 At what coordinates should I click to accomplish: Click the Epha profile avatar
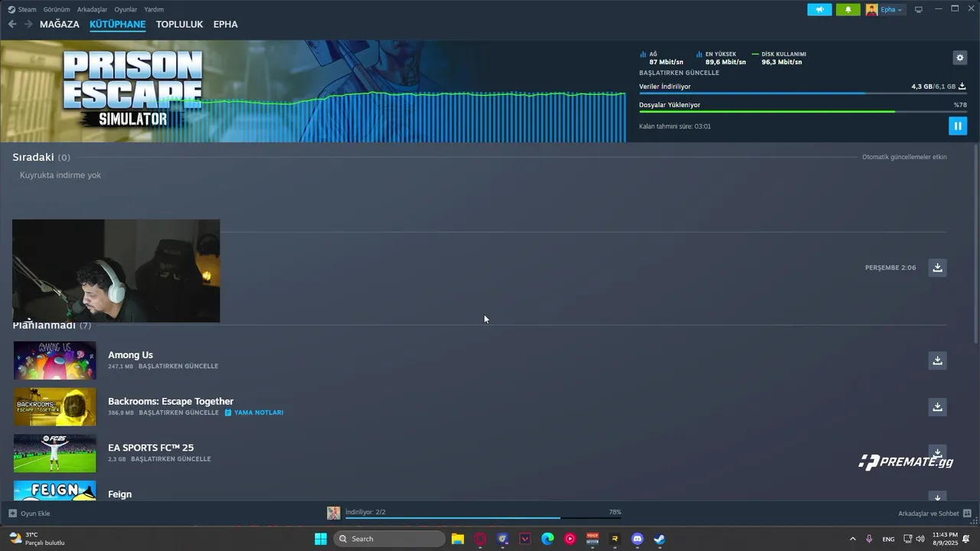tap(871, 10)
